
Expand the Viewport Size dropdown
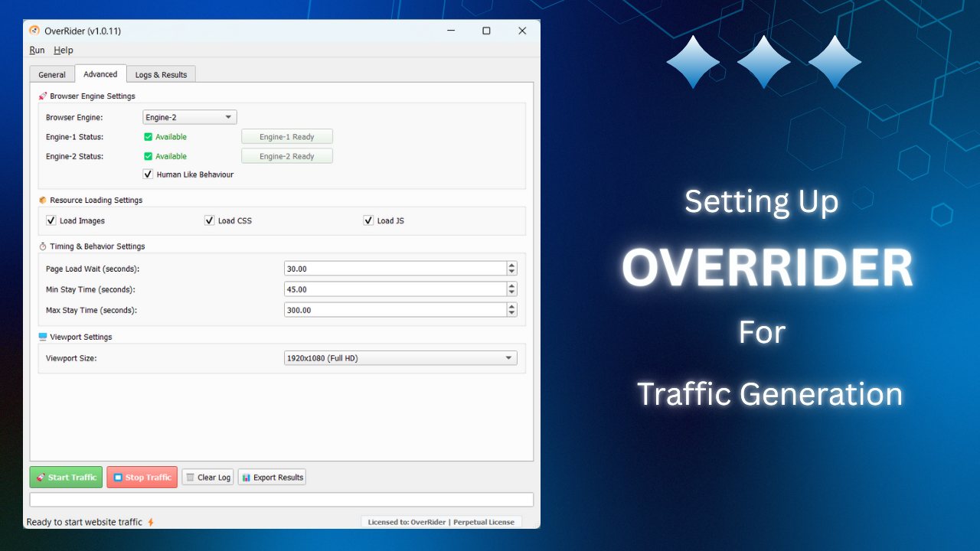(400, 358)
